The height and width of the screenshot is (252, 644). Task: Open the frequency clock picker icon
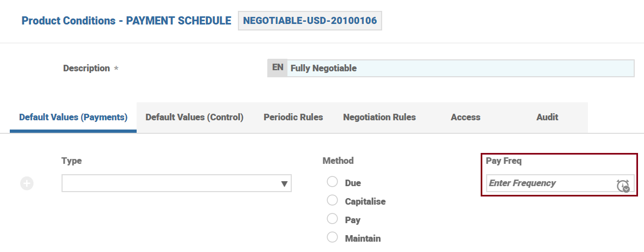pos(623,186)
